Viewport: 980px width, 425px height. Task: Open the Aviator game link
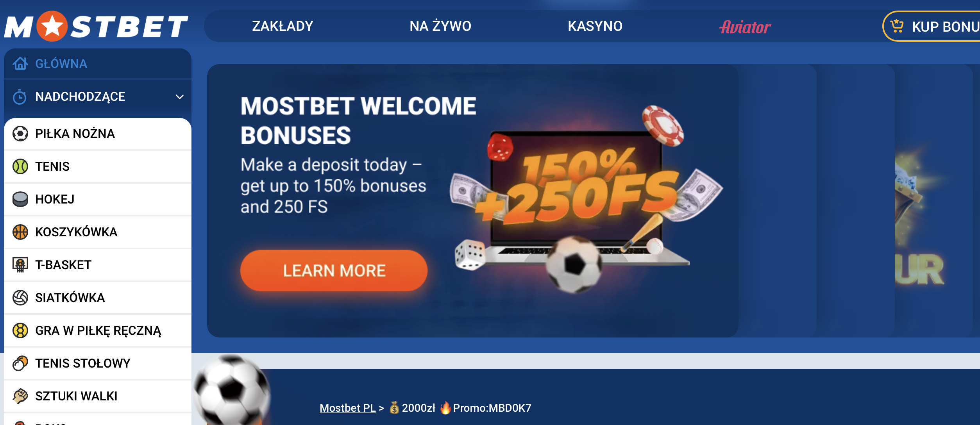[x=745, y=27]
